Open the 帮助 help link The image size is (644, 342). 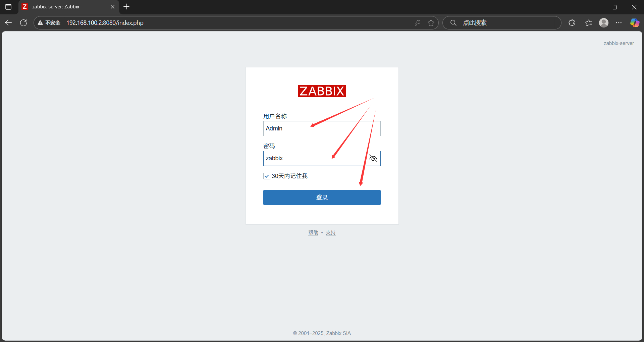point(313,232)
